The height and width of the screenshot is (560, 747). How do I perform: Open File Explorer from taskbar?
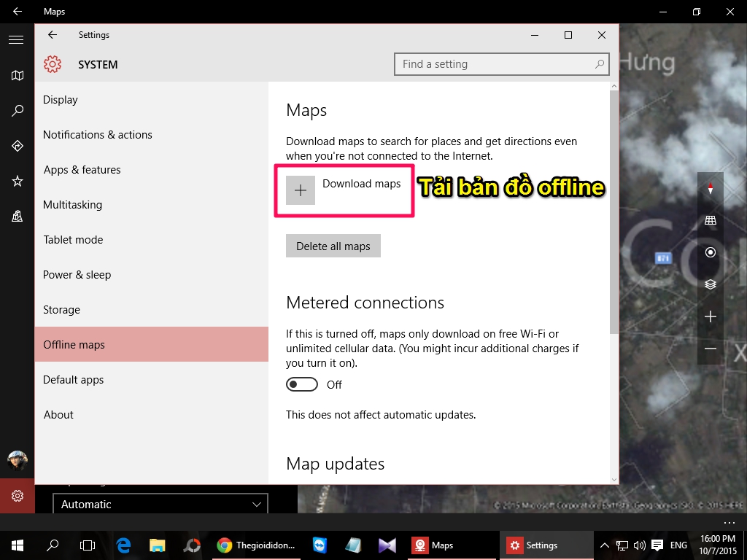(x=158, y=545)
